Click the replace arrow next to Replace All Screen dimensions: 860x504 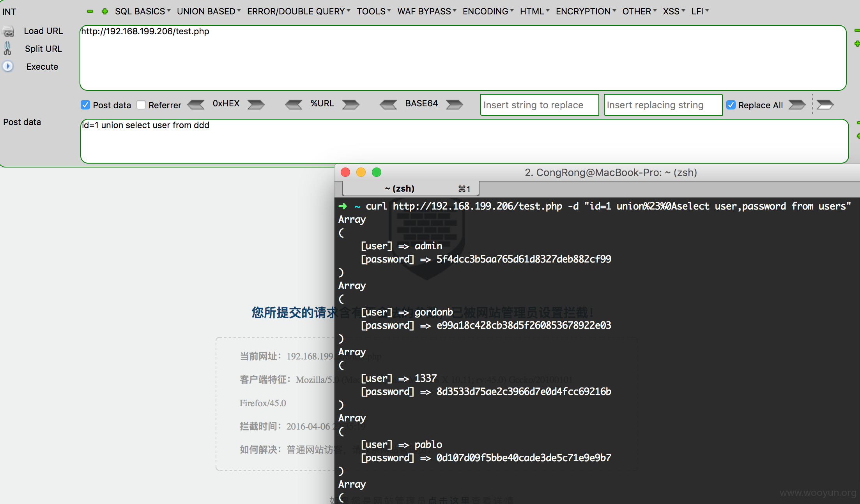[797, 104]
